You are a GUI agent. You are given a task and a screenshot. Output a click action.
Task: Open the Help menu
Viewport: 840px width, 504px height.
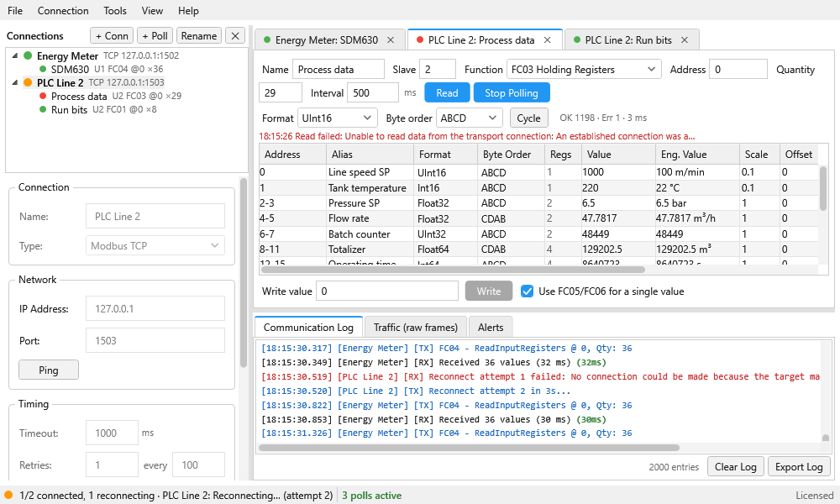click(188, 11)
